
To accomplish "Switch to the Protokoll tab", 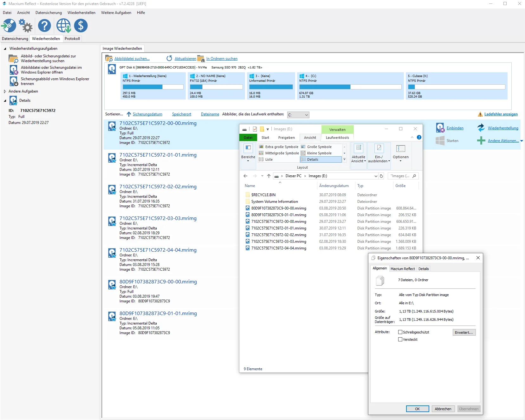I will point(72,39).
